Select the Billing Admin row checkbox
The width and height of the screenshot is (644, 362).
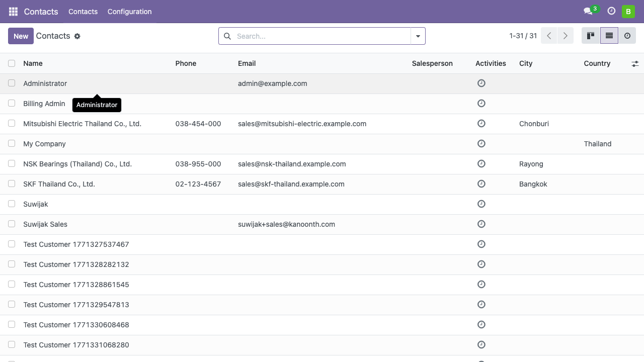(x=12, y=104)
